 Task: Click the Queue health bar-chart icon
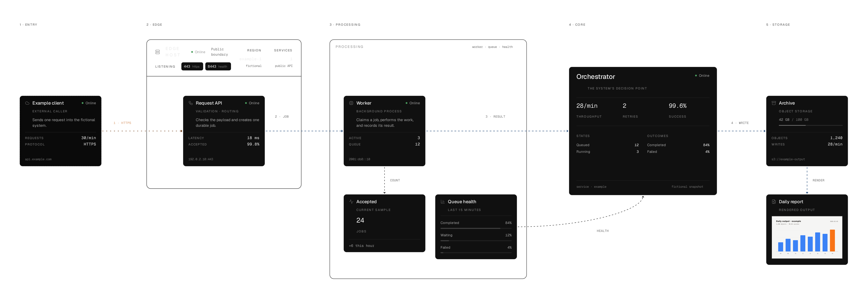point(443,202)
